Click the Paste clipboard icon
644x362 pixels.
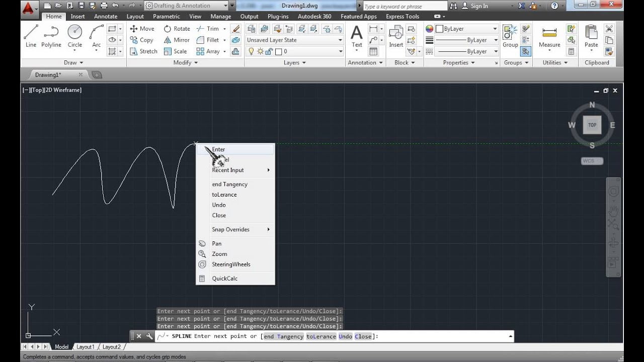click(x=591, y=36)
